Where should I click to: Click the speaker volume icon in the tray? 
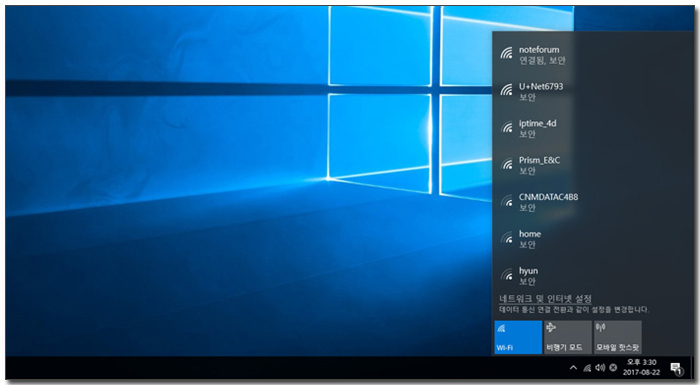[600, 368]
